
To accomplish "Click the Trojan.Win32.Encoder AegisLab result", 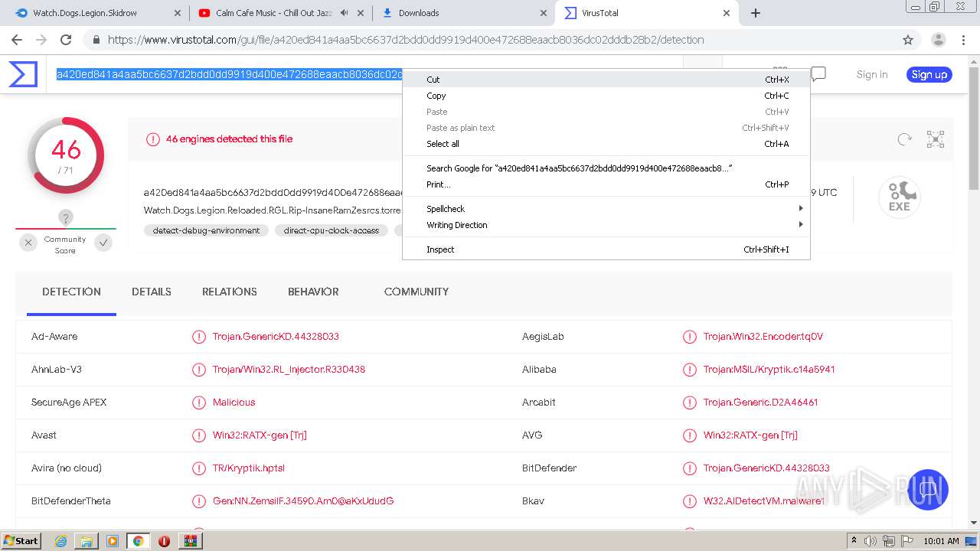I will click(763, 337).
